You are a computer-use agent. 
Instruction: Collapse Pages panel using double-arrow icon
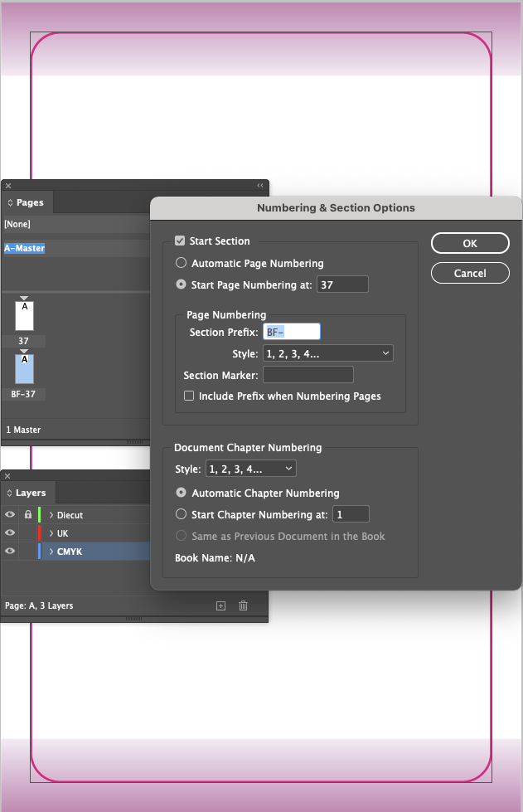tap(260, 186)
